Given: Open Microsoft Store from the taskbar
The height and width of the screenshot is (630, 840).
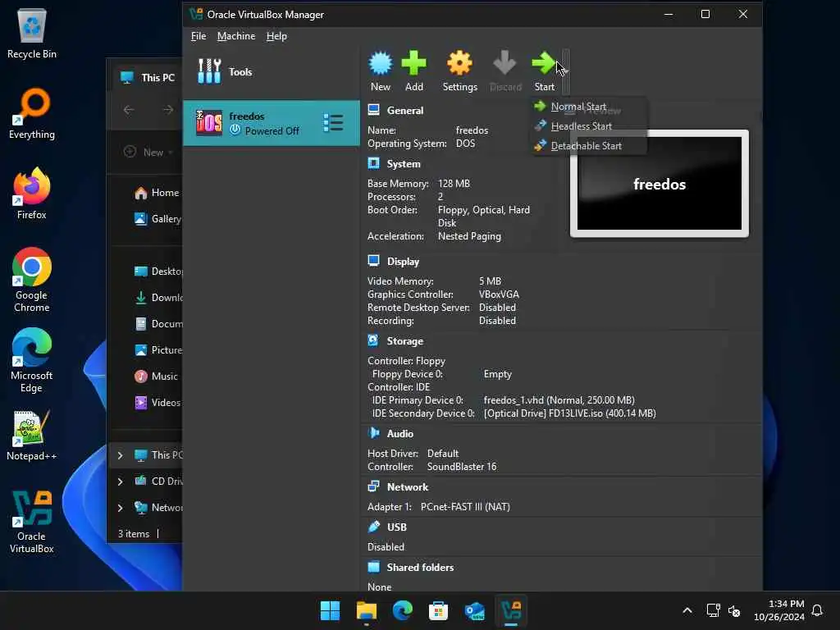Looking at the screenshot, I should pos(438,610).
